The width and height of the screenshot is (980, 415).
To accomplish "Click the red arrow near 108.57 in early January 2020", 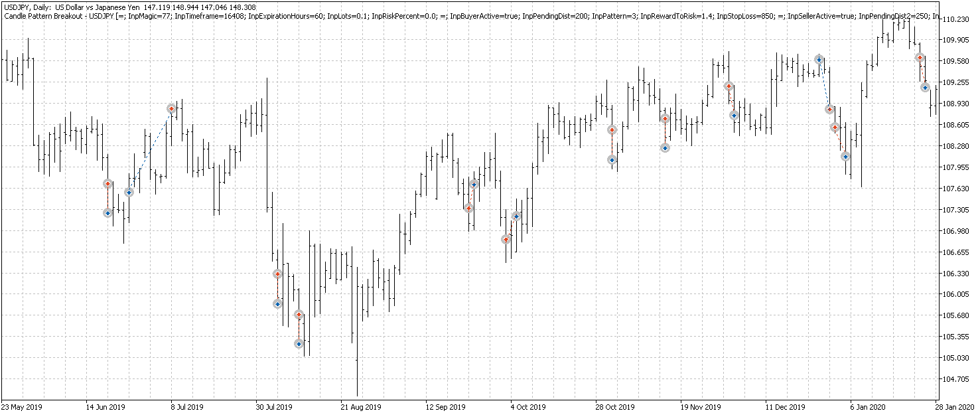I will coord(835,127).
